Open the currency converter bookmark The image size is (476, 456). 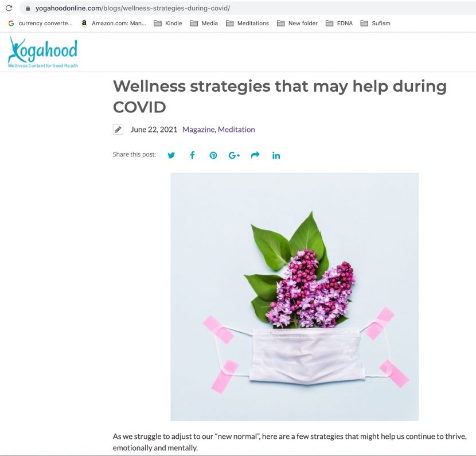coord(40,24)
